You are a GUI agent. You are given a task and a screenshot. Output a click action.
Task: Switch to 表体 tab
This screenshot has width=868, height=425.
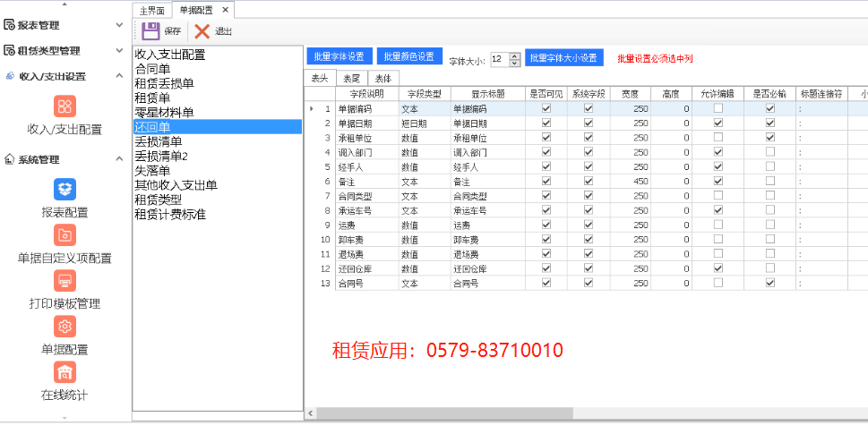(x=383, y=79)
